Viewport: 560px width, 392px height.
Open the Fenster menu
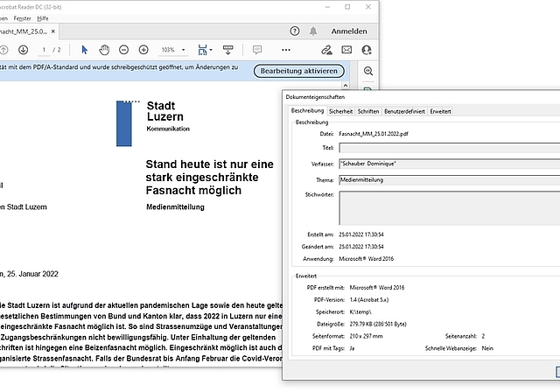pyautogui.click(x=22, y=18)
